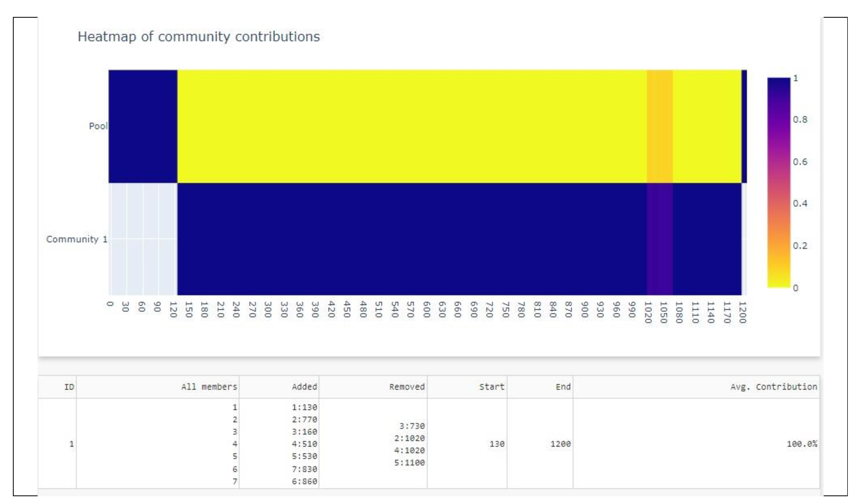851x504 pixels.
Task: Select the Removed column header
Action: point(407,387)
